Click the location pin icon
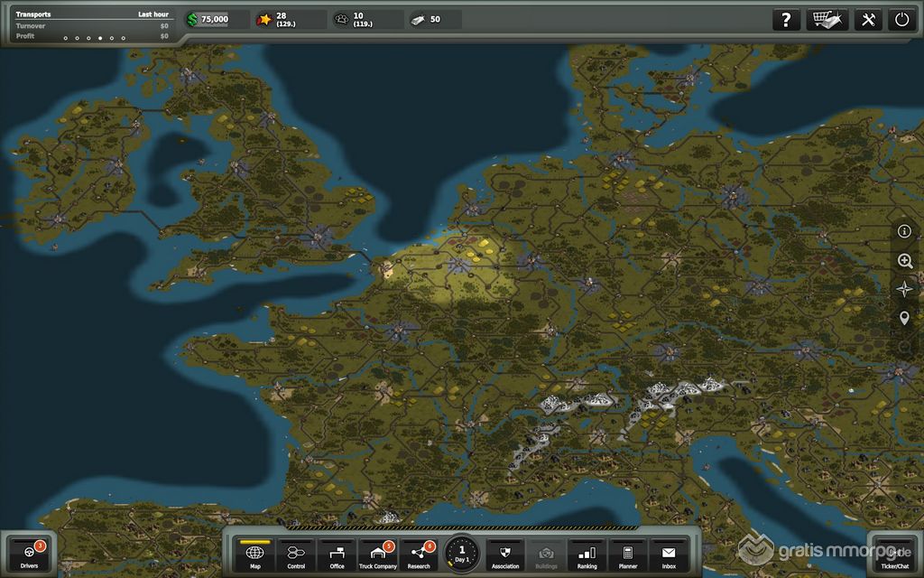Image resolution: width=924 pixels, height=578 pixels. pos(904,318)
